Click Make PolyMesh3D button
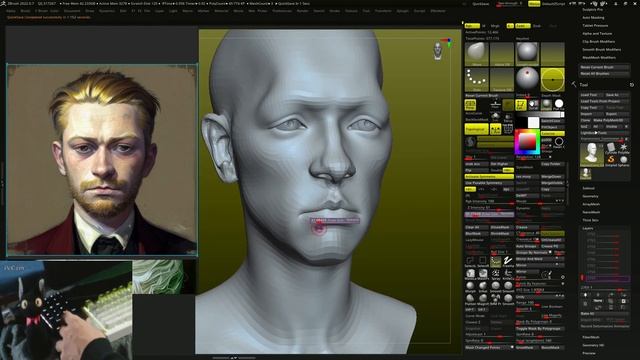640x360 pixels. 611,120
